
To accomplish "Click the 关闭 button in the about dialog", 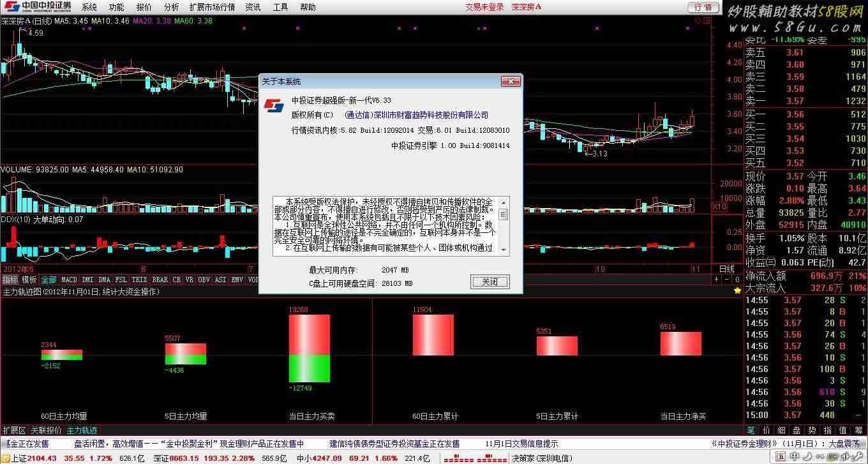I will (x=490, y=281).
